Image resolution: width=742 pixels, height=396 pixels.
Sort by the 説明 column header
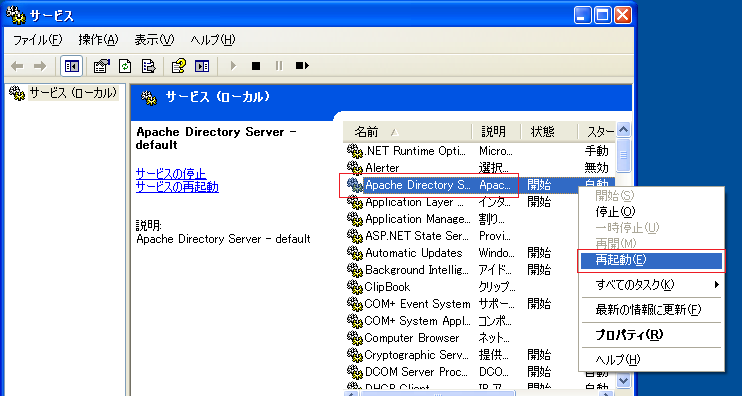[x=496, y=131]
